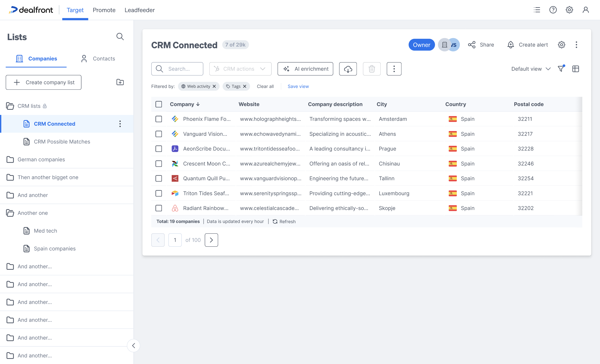Select the Companies lists tab
The height and width of the screenshot is (364, 600).
tap(36, 59)
